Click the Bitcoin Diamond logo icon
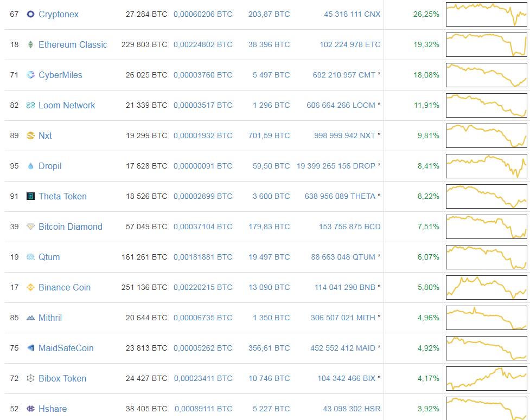 click(30, 227)
